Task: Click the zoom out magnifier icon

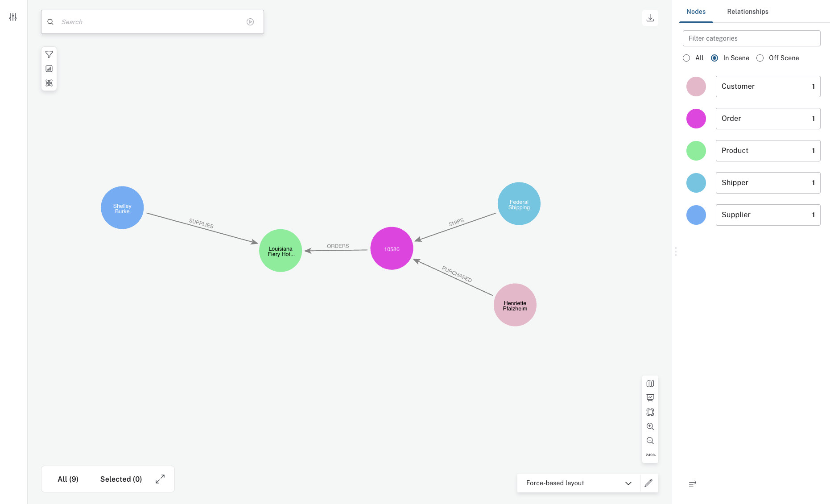Action: pyautogui.click(x=650, y=441)
